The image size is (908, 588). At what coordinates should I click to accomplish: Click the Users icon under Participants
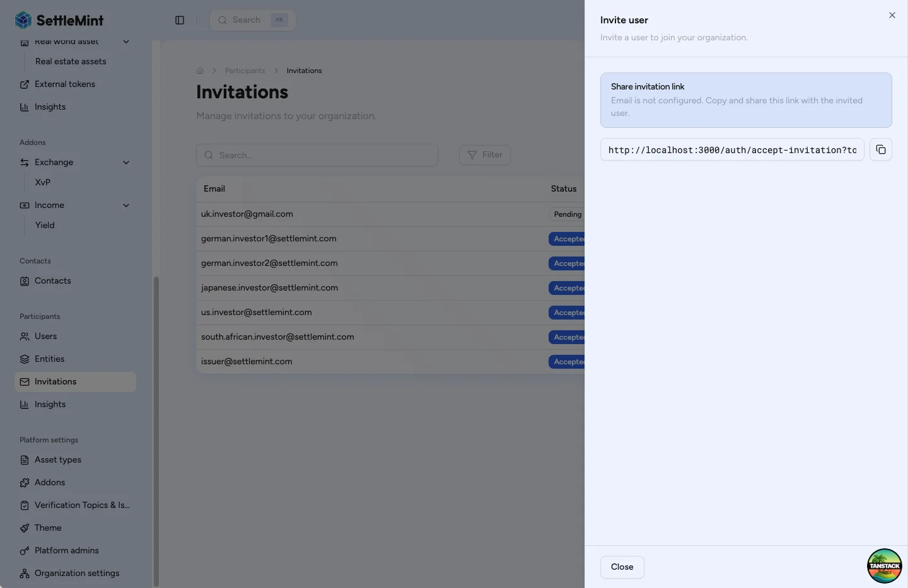[x=24, y=336]
